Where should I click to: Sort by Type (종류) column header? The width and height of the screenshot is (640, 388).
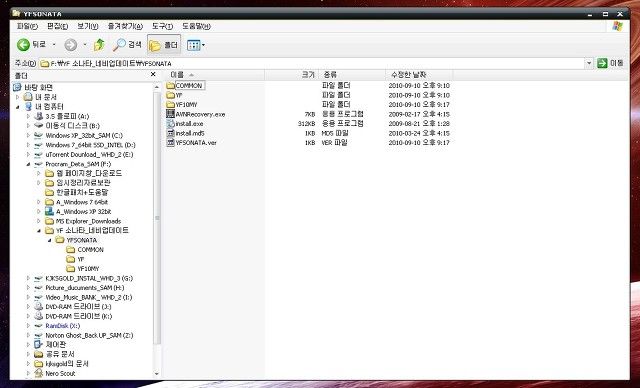[x=352, y=75]
